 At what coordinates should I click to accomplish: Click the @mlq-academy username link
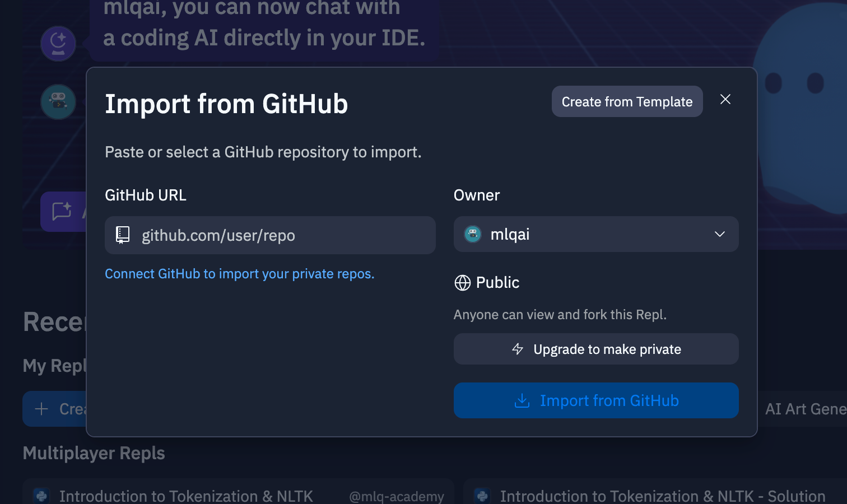[x=397, y=496]
